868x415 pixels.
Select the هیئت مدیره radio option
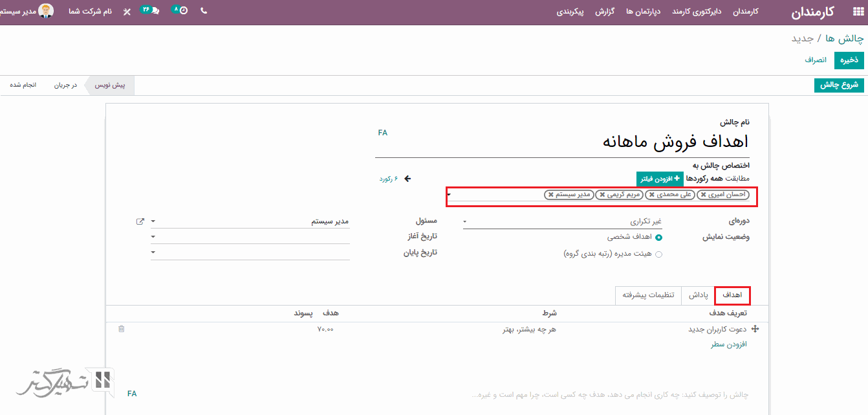click(x=658, y=254)
